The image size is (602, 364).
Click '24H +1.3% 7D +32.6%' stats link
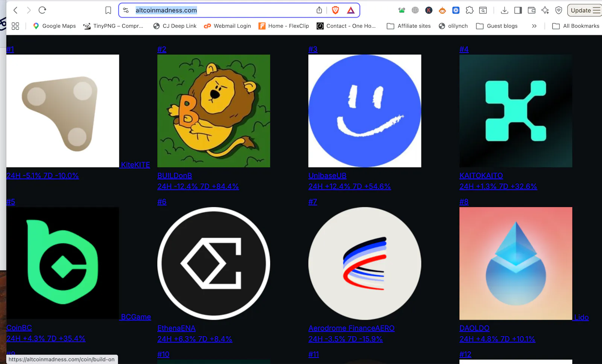(x=498, y=187)
